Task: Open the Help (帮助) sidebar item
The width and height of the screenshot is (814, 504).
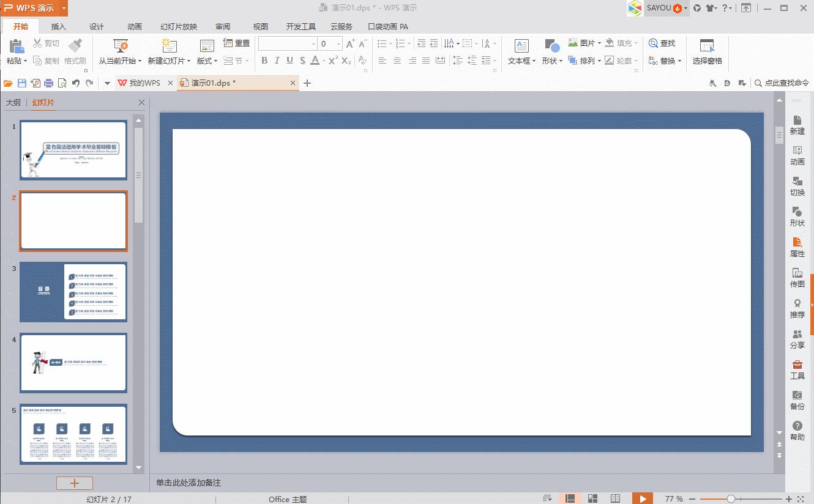Action: [797, 431]
